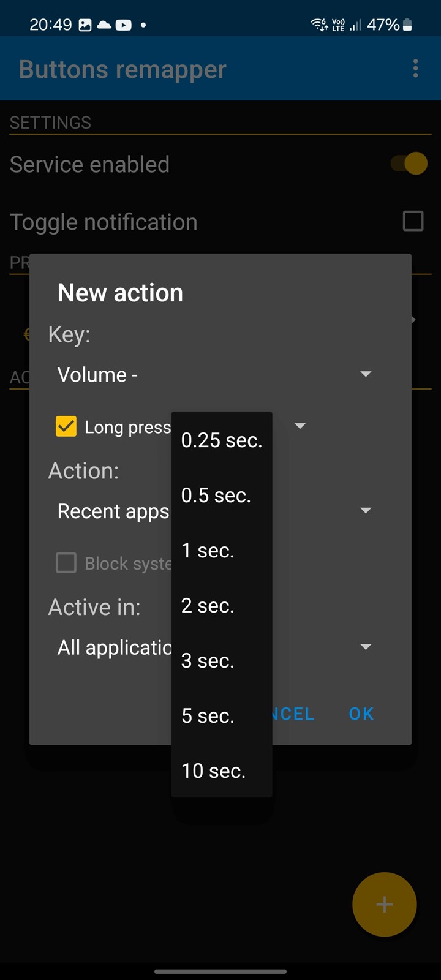Screen dimensions: 441x980
Task: Check the Toggle notification checkbox
Action: [x=413, y=221]
